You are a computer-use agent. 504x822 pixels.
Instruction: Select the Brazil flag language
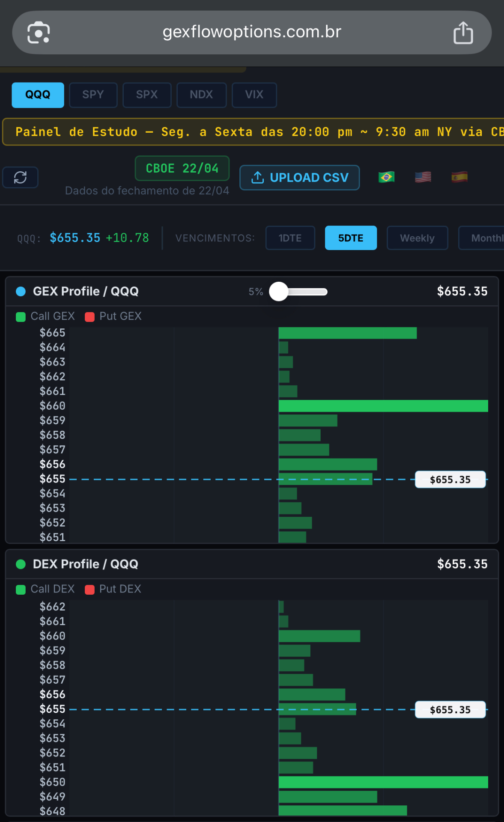386,177
